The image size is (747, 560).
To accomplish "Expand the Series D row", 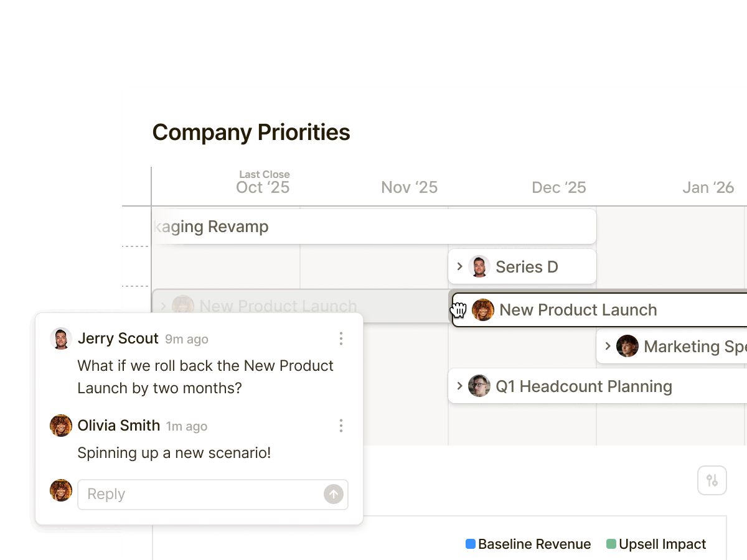I will tap(461, 266).
